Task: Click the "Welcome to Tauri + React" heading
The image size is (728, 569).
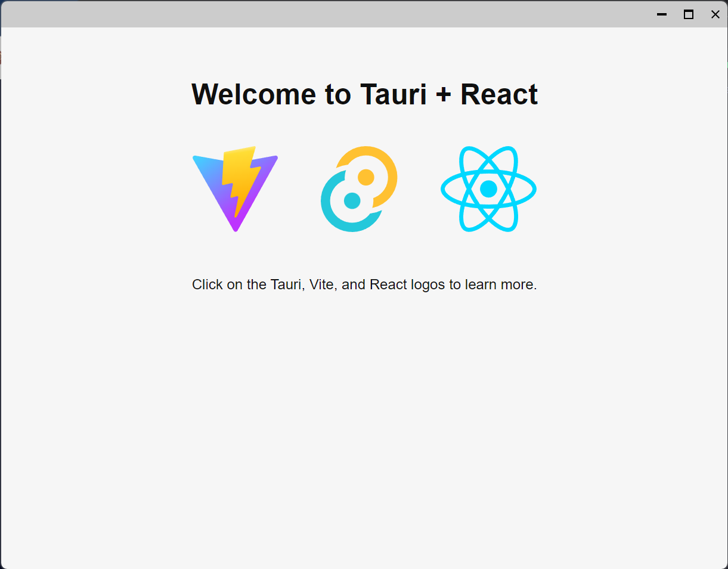Action: 364,94
